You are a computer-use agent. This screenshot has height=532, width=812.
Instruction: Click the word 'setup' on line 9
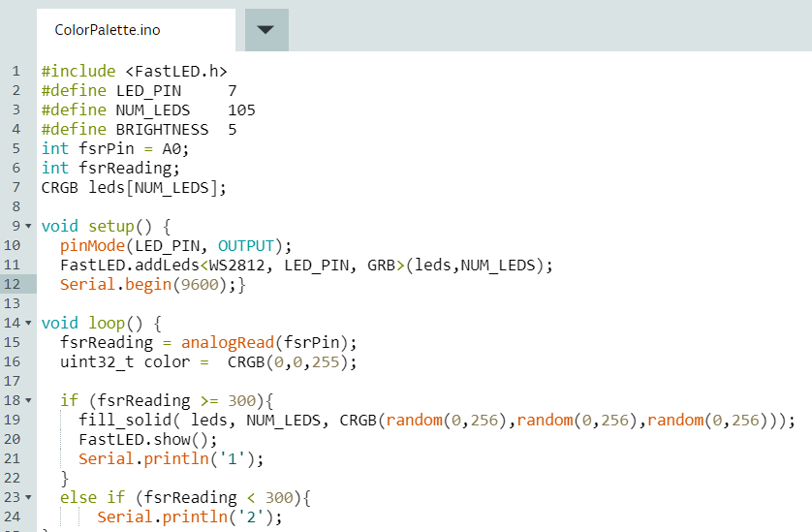point(111,227)
